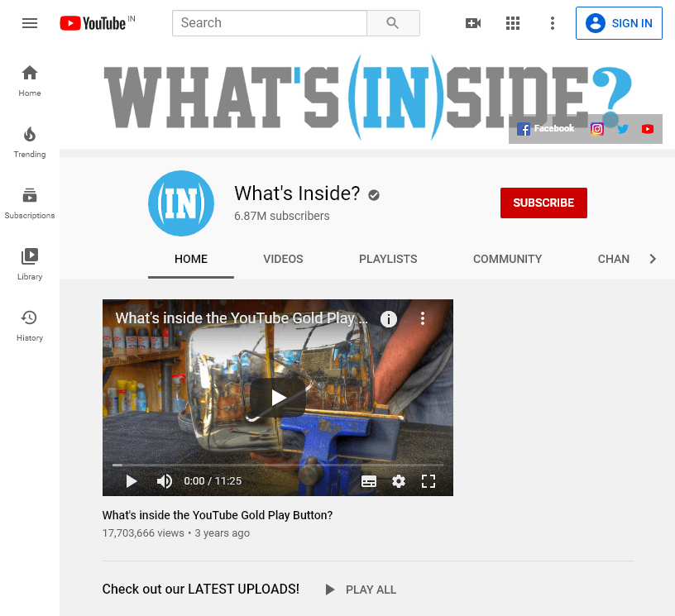Toggle subtitles captions in the player
This screenshot has height=616, width=675.
368,481
